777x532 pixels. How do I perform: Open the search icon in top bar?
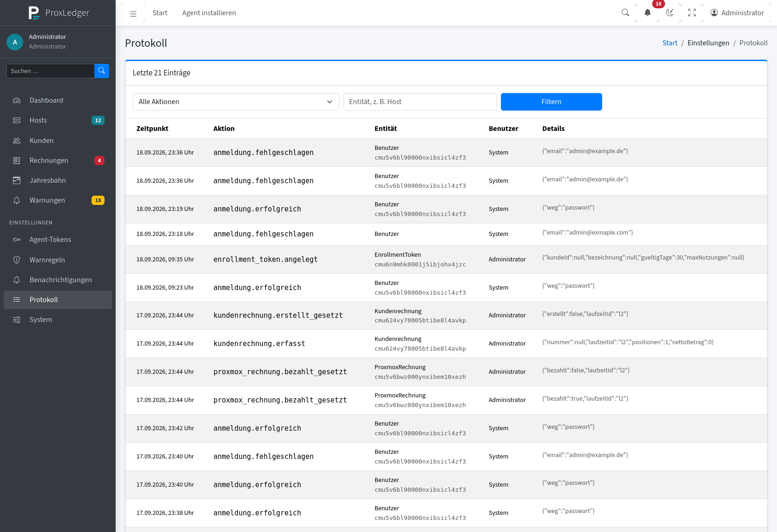tap(625, 13)
